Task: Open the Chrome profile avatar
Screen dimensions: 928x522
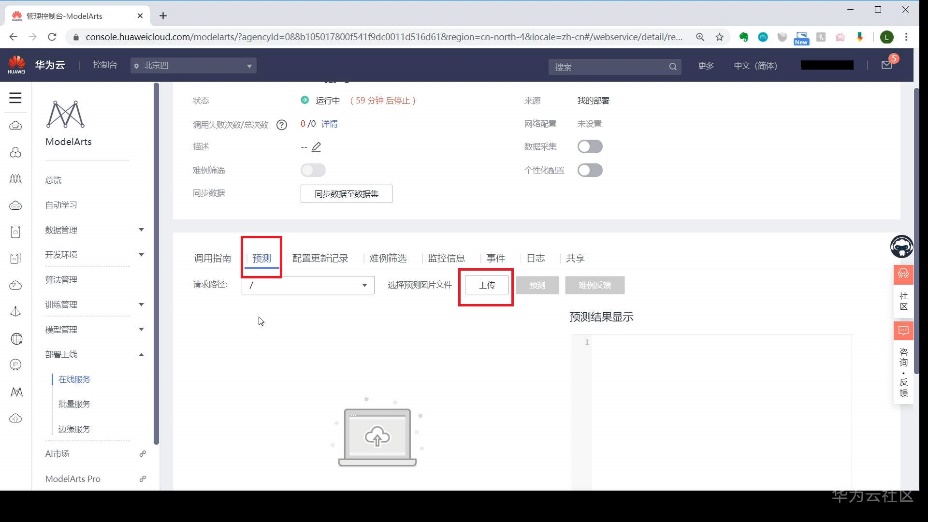Action: 887,37
